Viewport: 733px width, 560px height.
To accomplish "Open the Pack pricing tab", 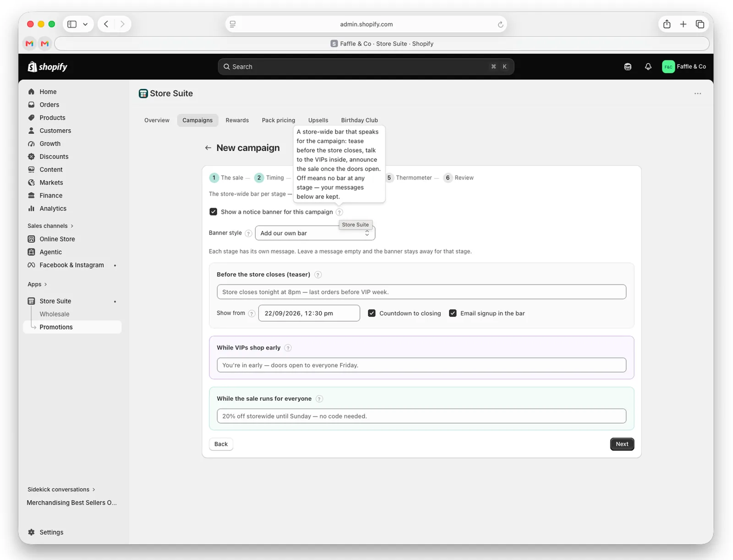I will (x=279, y=121).
